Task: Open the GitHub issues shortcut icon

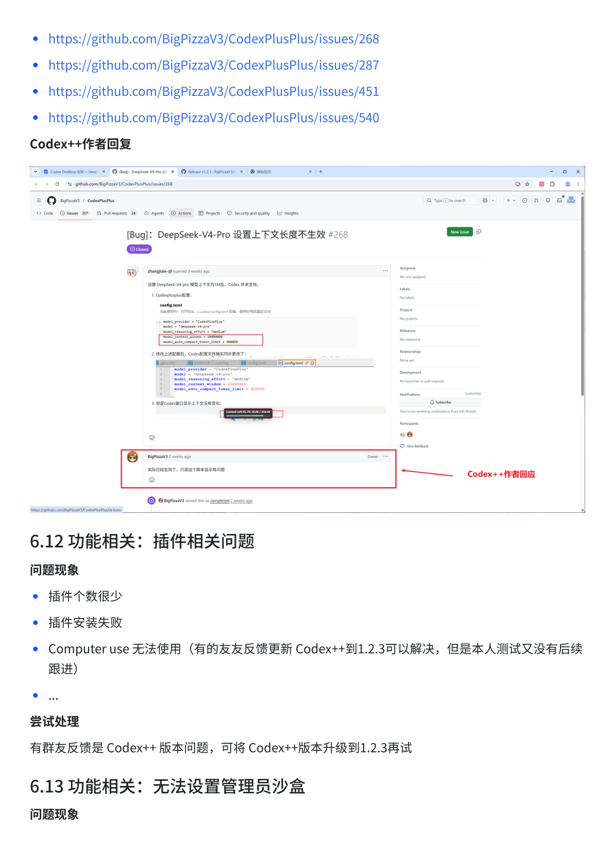Action: (x=525, y=201)
